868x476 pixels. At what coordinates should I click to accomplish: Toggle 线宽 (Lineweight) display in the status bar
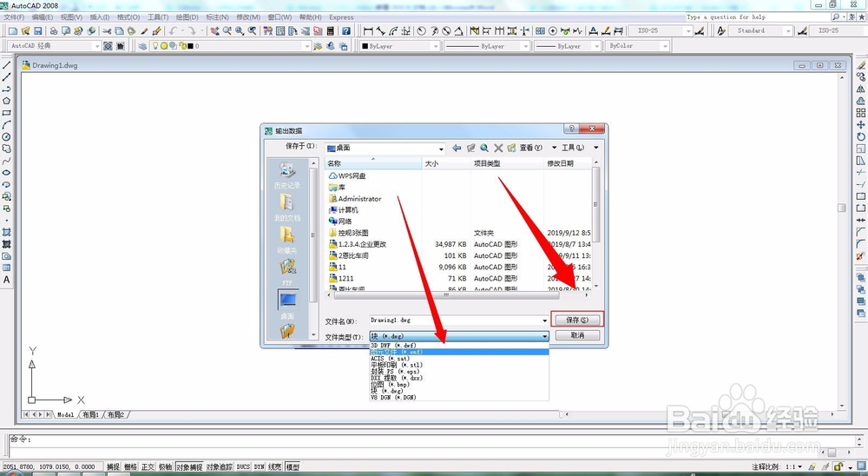[x=275, y=467]
